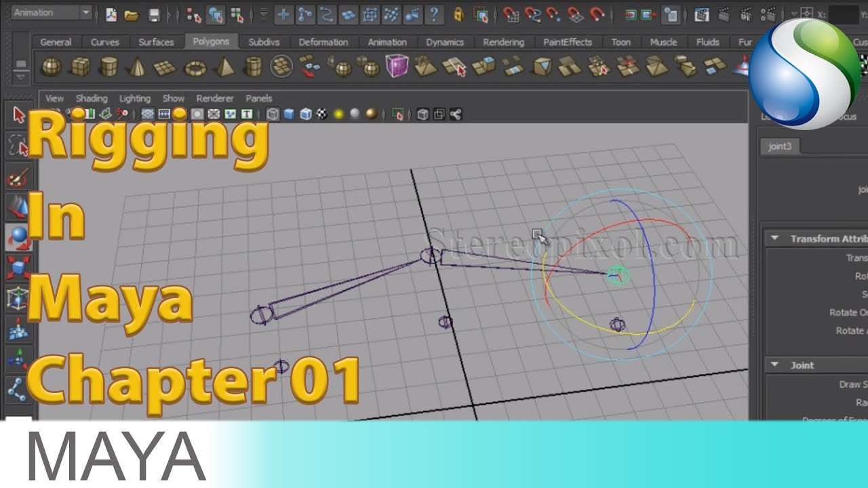Click the lock selection padlock icon

459,14
